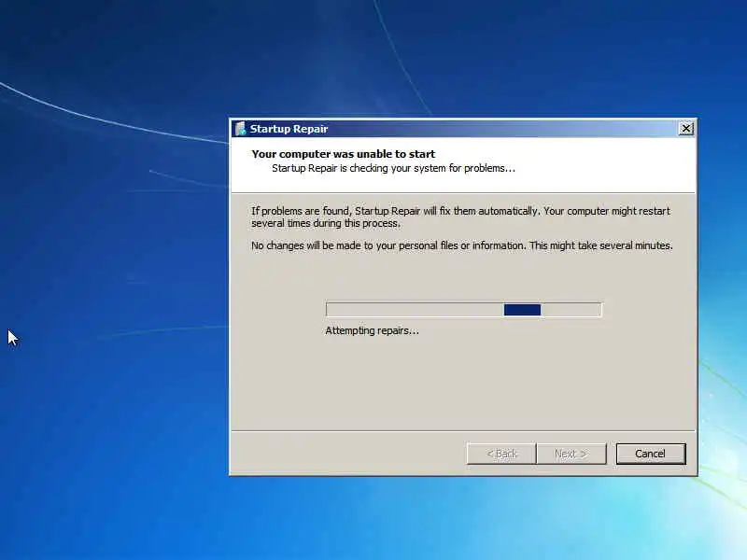
Task: Click the 'Startup Repair' window title text
Action: 289,129
